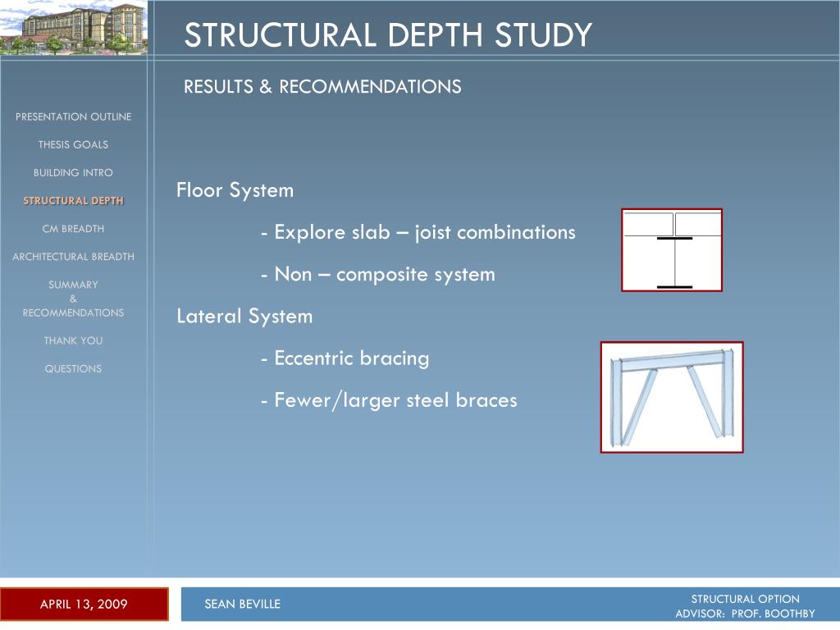Click 'Structural Option' footer text
This screenshot has height=630, width=840.
click(x=745, y=599)
